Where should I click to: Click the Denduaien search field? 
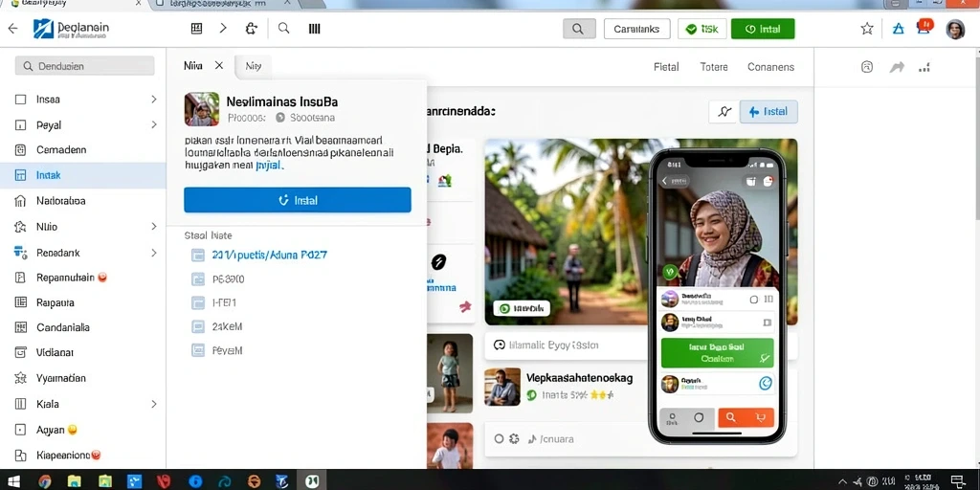point(84,66)
